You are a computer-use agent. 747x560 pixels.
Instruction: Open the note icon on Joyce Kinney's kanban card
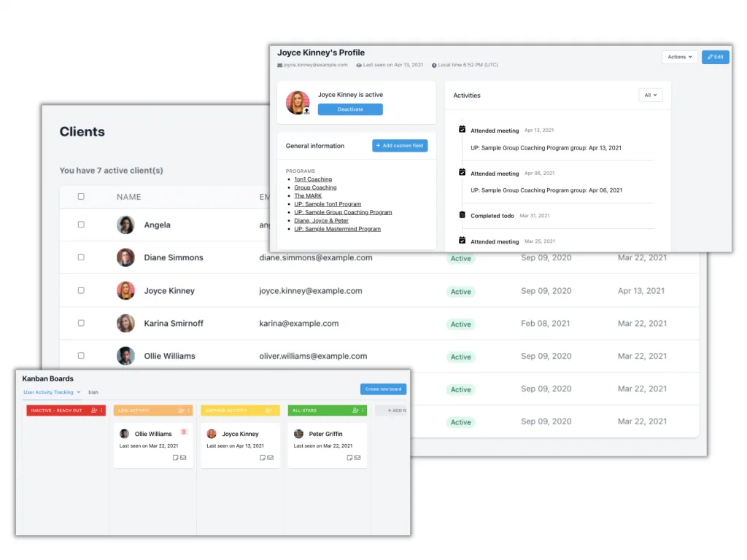coord(262,457)
